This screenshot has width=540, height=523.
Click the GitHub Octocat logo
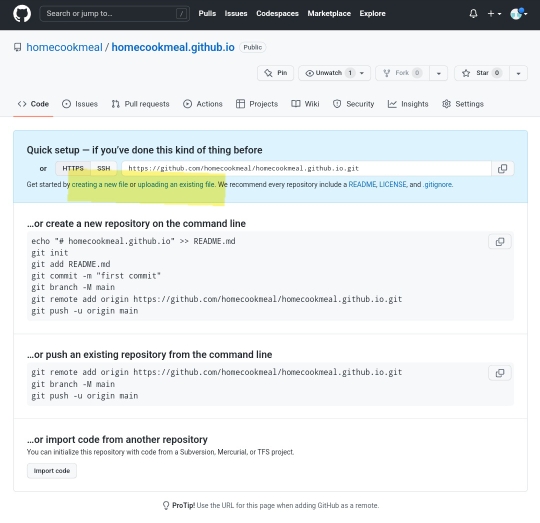tap(22, 14)
